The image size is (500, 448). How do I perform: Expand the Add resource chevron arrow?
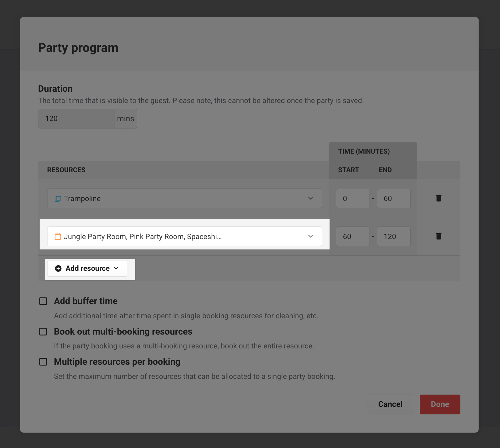click(116, 268)
